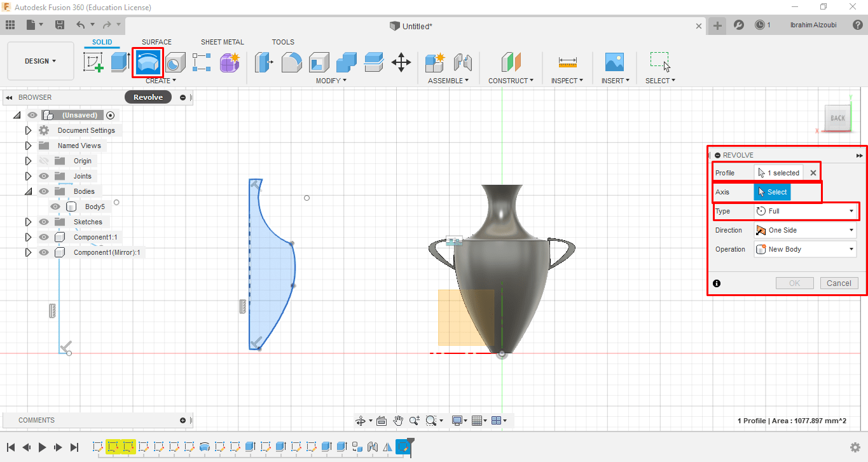Screen dimensions: 868x462
Task: Switch to the SHEET METAL tab
Action: (223, 42)
